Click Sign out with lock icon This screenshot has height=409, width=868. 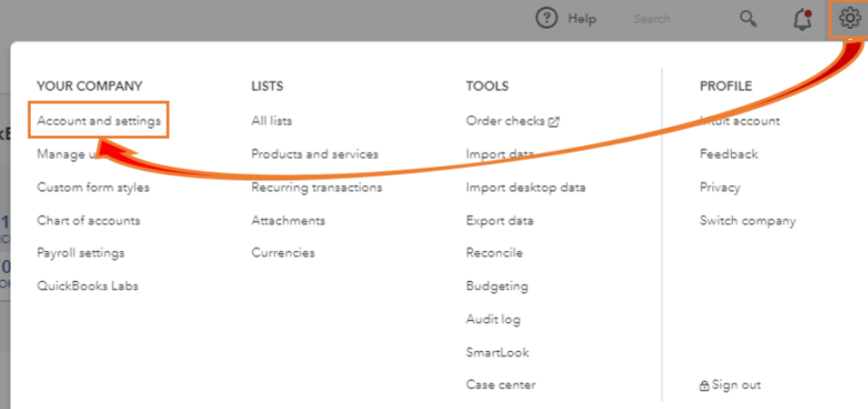(730, 385)
